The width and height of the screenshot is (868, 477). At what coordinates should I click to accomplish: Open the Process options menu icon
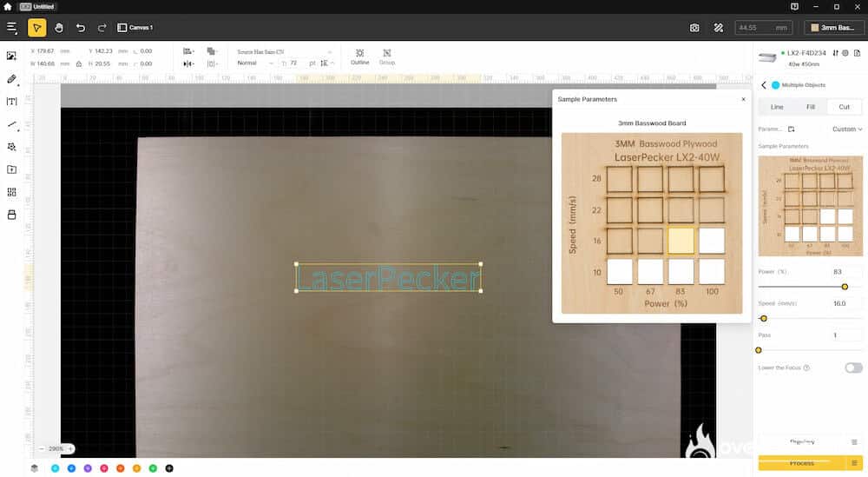(854, 463)
